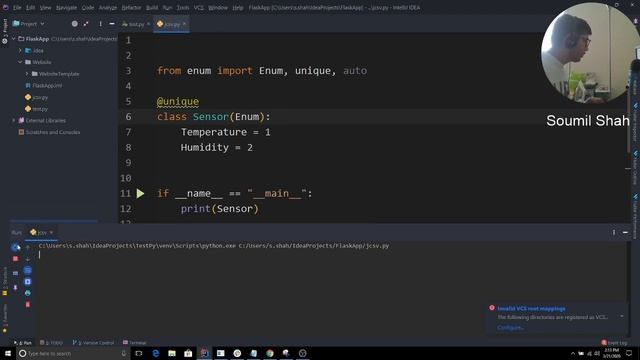Clear the console with the trash icon
640x360 pixels.
coord(28,304)
